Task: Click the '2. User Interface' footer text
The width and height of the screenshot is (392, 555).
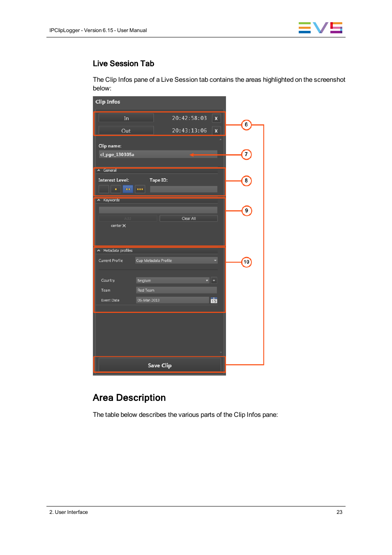Action: (69, 512)
